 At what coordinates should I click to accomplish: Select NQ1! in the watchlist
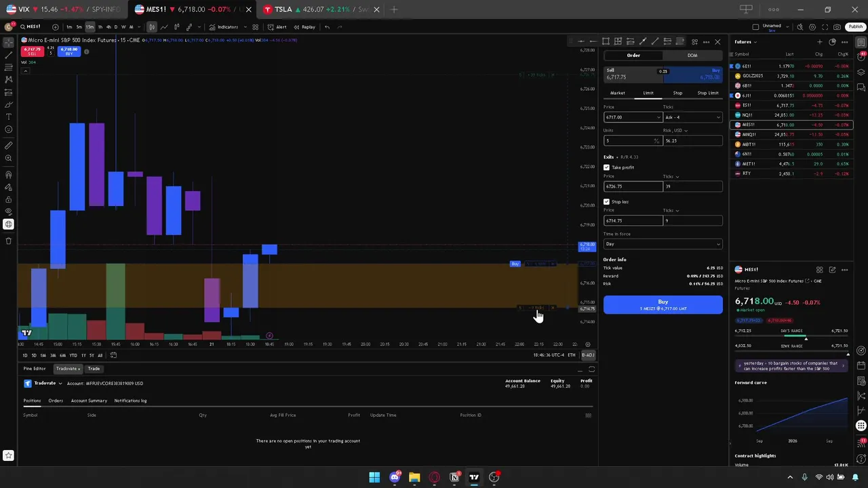click(791, 115)
